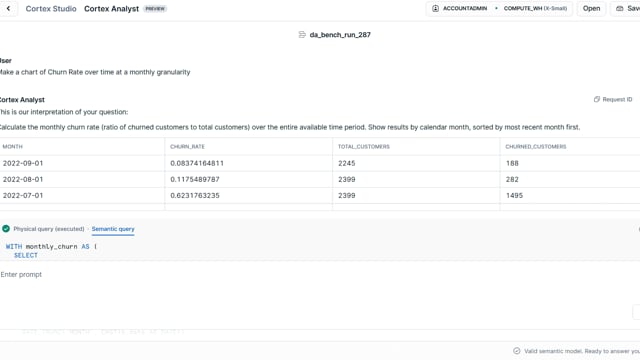
Task: Copy the Request ID
Action: pyautogui.click(x=613, y=99)
